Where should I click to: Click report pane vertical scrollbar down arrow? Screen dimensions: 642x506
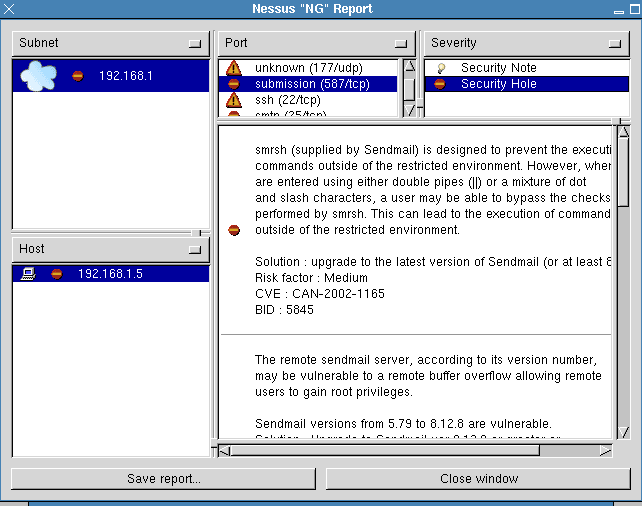[x=624, y=432]
